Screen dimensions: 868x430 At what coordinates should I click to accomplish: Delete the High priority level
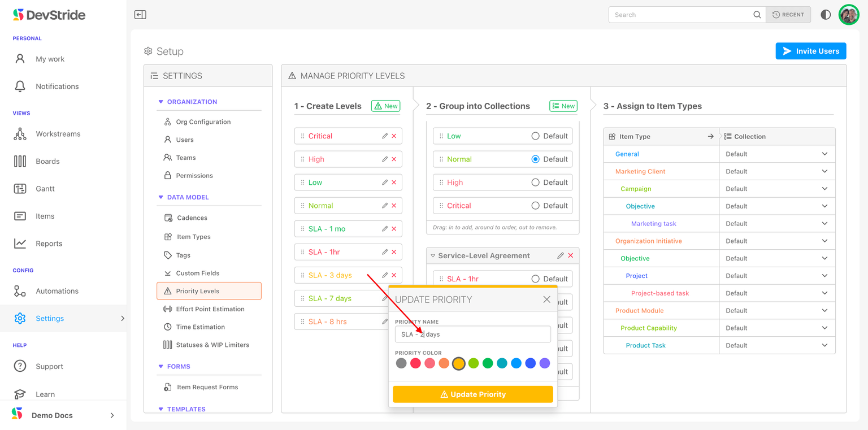(x=394, y=159)
